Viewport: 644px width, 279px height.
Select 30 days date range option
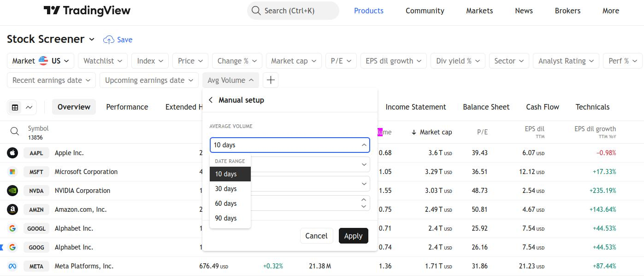pos(230,189)
